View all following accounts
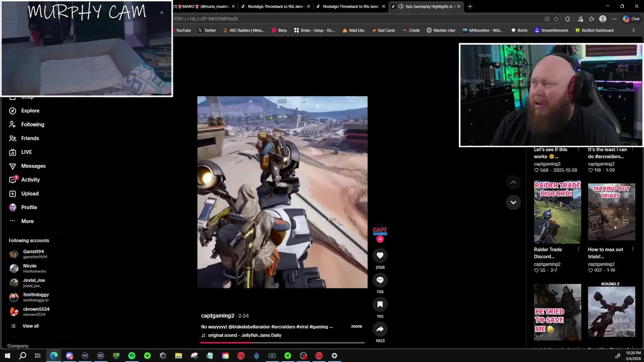The width and height of the screenshot is (644, 362). (x=24, y=326)
